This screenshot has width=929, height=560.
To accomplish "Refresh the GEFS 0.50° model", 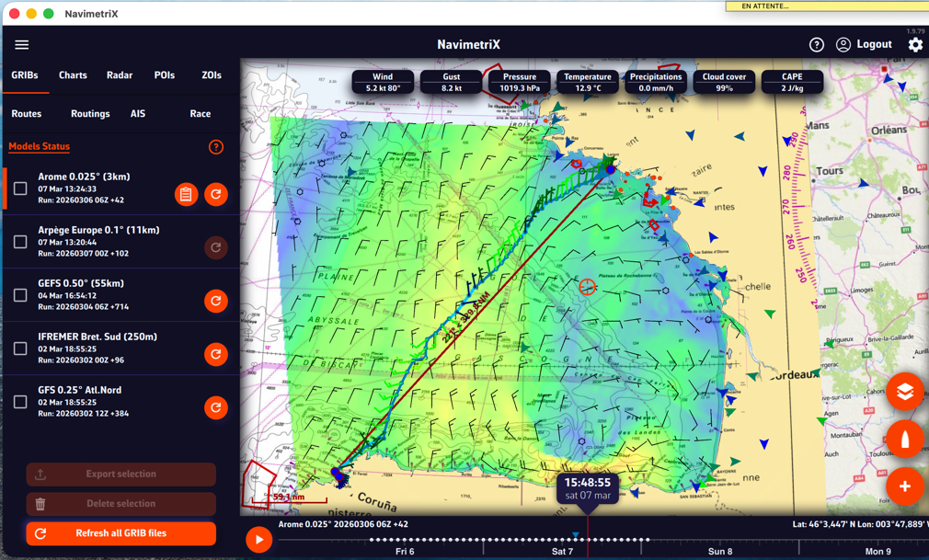I will tap(216, 301).
